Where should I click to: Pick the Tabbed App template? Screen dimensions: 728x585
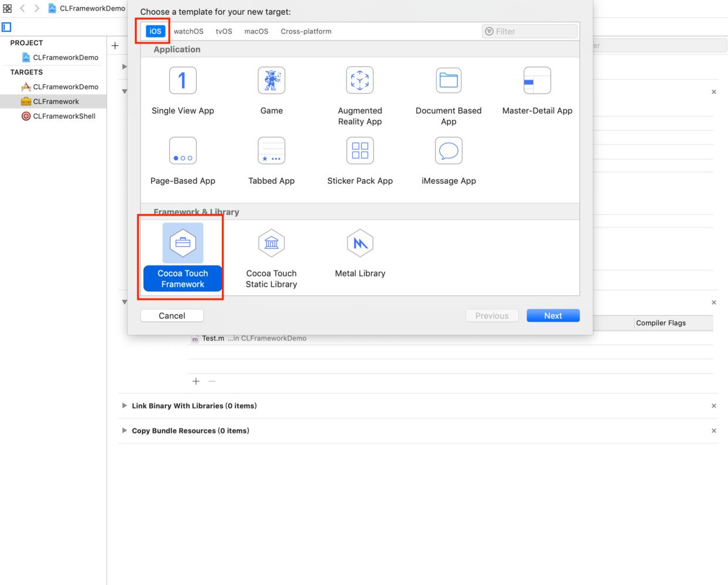(271, 162)
